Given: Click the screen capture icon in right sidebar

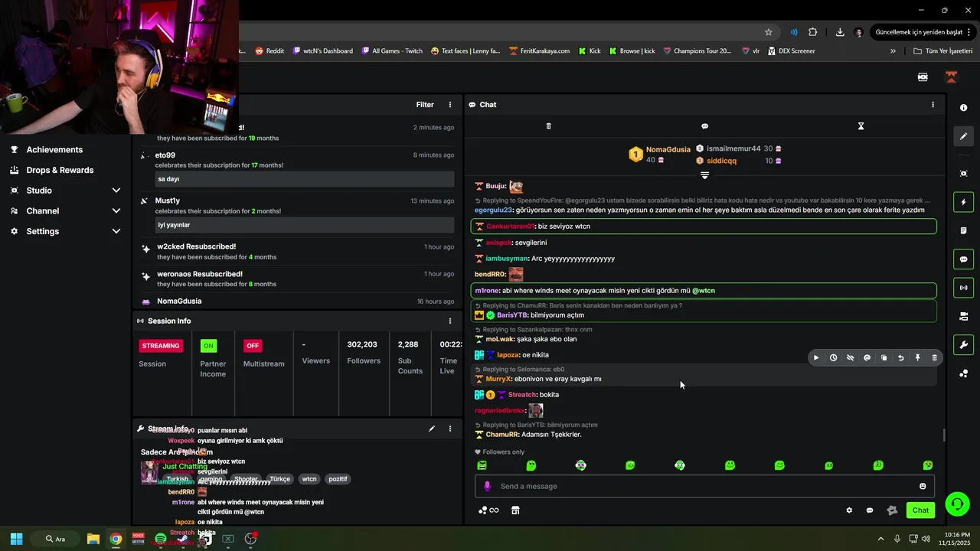Looking at the screenshot, I should click(963, 174).
